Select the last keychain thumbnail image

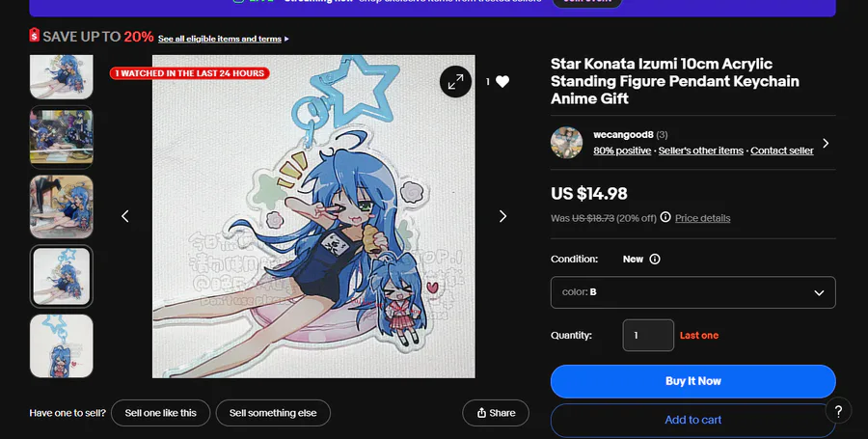coord(62,344)
